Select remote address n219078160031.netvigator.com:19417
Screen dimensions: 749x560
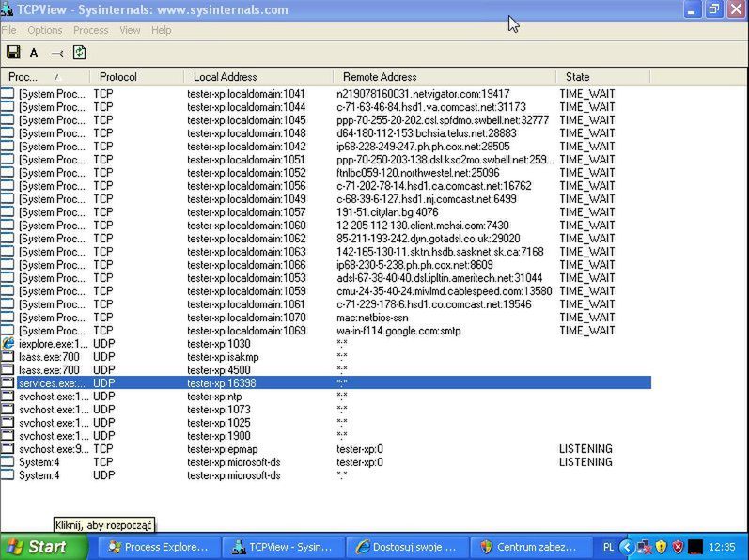coord(423,94)
